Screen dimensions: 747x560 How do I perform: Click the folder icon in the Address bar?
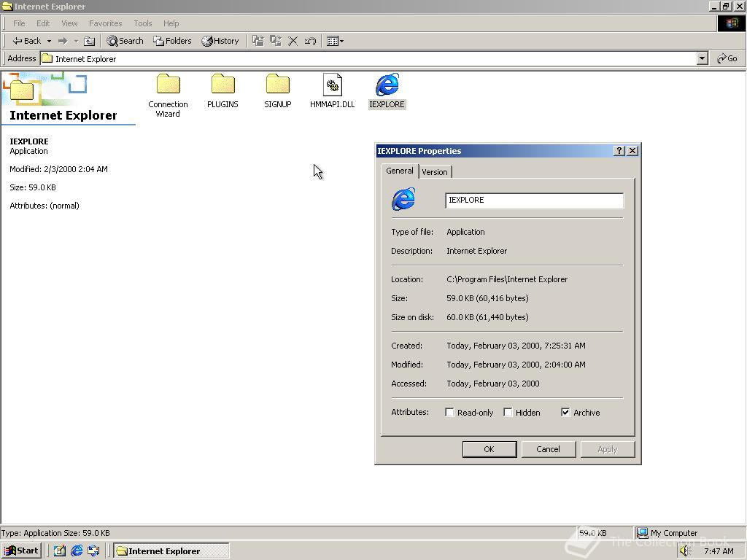47,58
